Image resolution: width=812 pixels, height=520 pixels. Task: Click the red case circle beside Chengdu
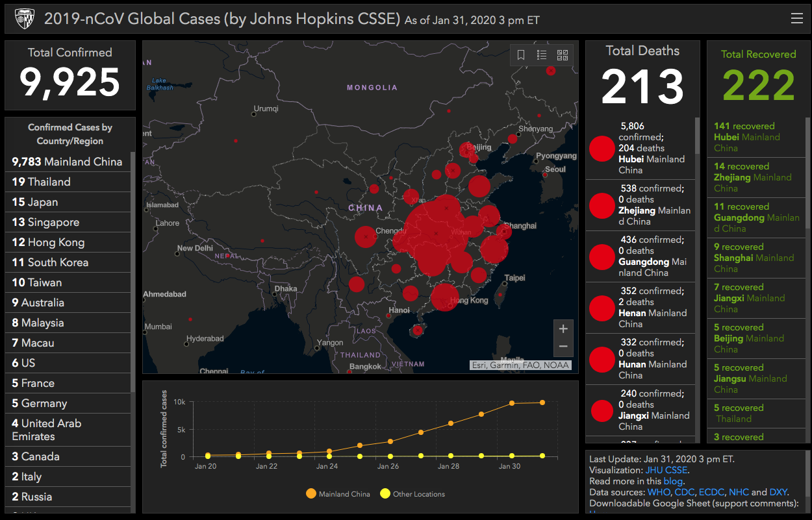tap(366, 237)
